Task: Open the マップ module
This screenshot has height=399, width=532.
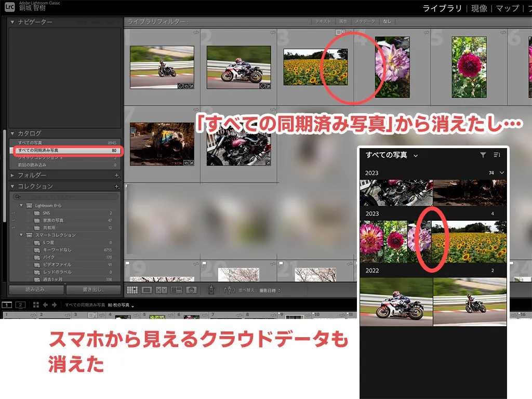Action: [x=507, y=8]
